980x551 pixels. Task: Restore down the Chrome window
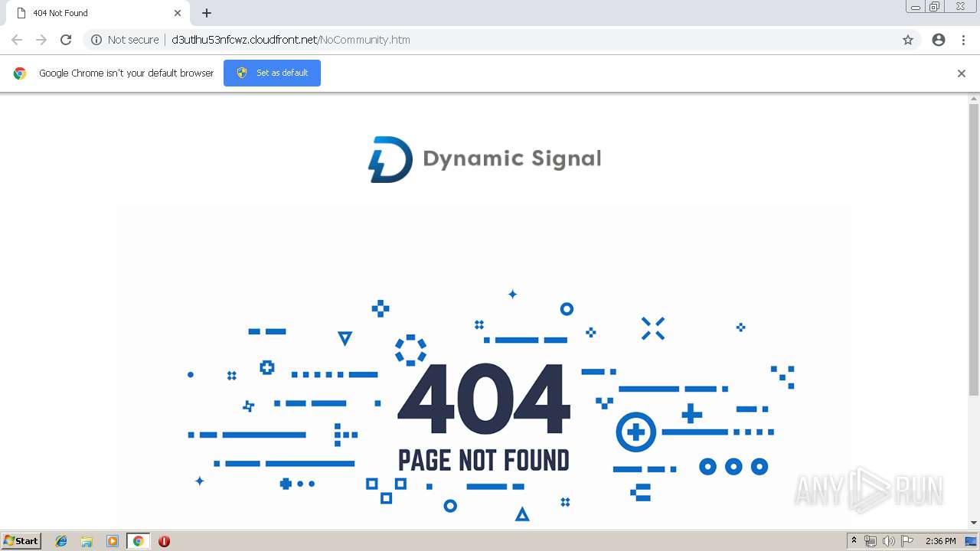coord(935,7)
